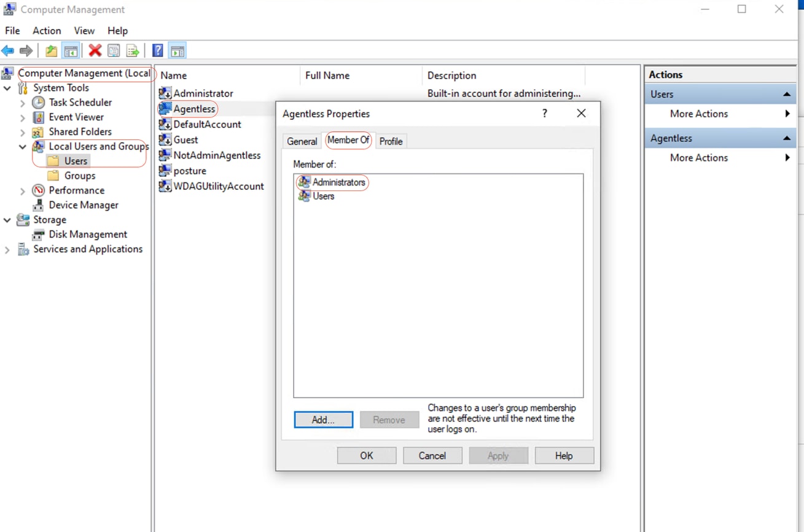This screenshot has height=532, width=804.
Task: Click the Up one level folder icon
Action: 52,51
